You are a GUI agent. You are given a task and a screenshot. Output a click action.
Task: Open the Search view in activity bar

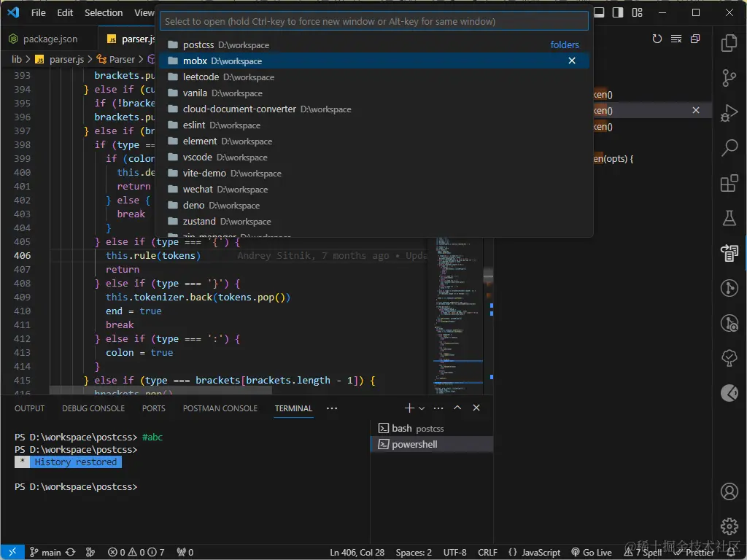pos(729,148)
